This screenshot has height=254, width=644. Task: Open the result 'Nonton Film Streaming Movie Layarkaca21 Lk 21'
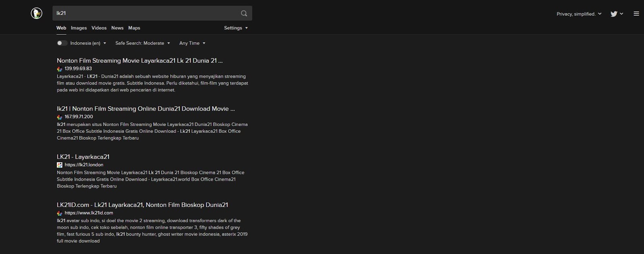tap(140, 61)
